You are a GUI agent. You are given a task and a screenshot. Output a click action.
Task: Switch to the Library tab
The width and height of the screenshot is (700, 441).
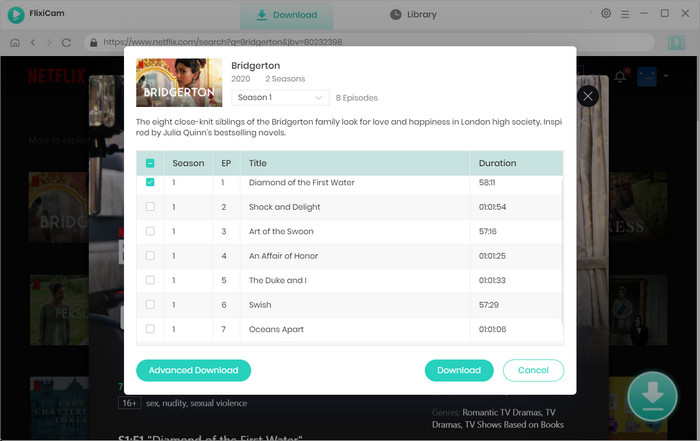(x=413, y=15)
